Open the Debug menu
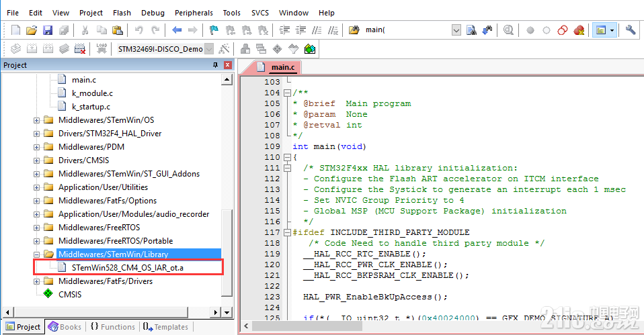 tap(153, 13)
